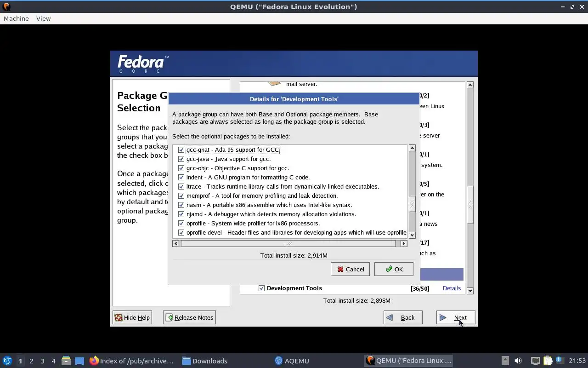Click the package list scroll-up arrow
Viewport: 588px width, 368px height.
(x=412, y=148)
